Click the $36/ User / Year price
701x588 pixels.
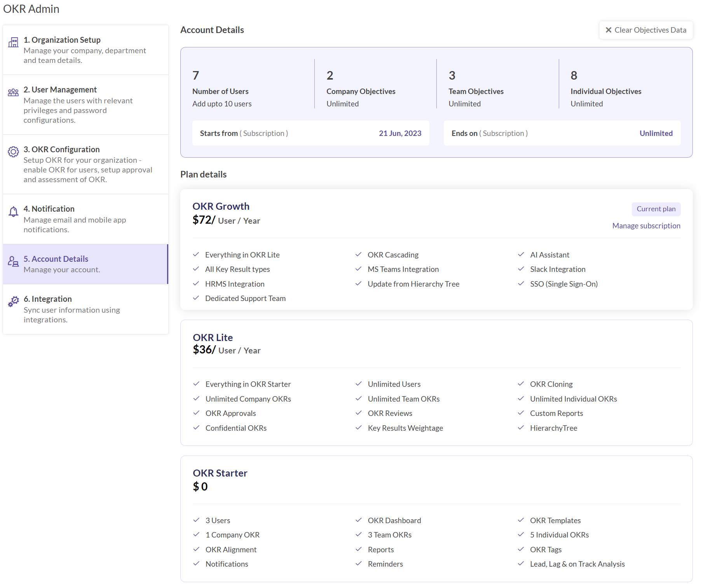[227, 350]
